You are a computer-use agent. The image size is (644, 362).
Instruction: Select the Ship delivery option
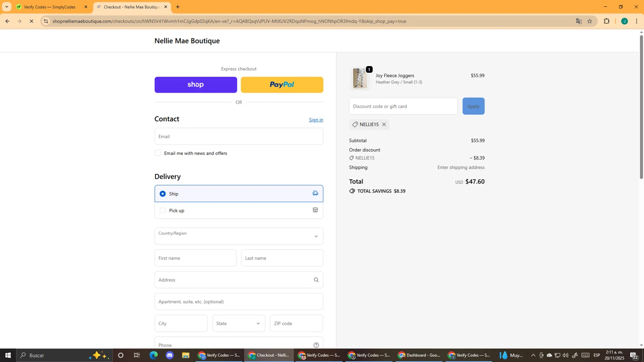click(x=239, y=193)
